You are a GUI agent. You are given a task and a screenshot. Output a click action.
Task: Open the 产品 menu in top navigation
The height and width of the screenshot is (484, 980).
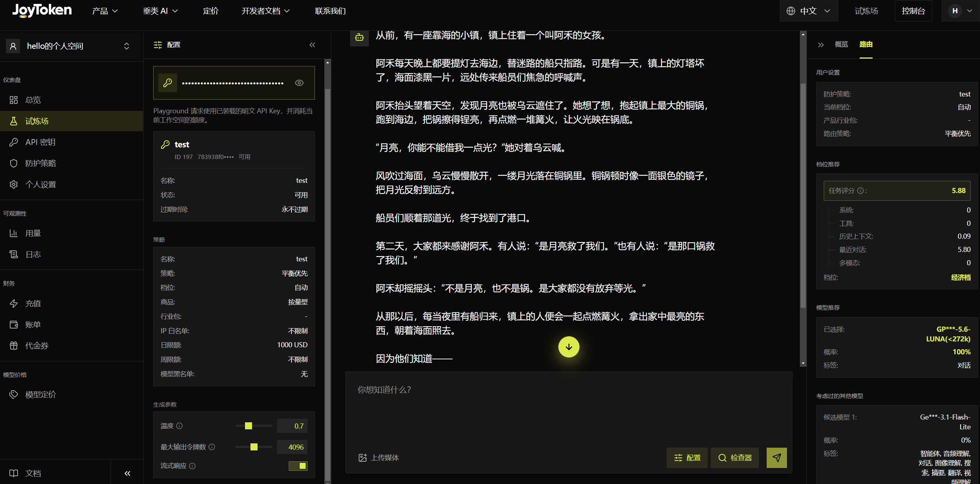pyautogui.click(x=105, y=11)
